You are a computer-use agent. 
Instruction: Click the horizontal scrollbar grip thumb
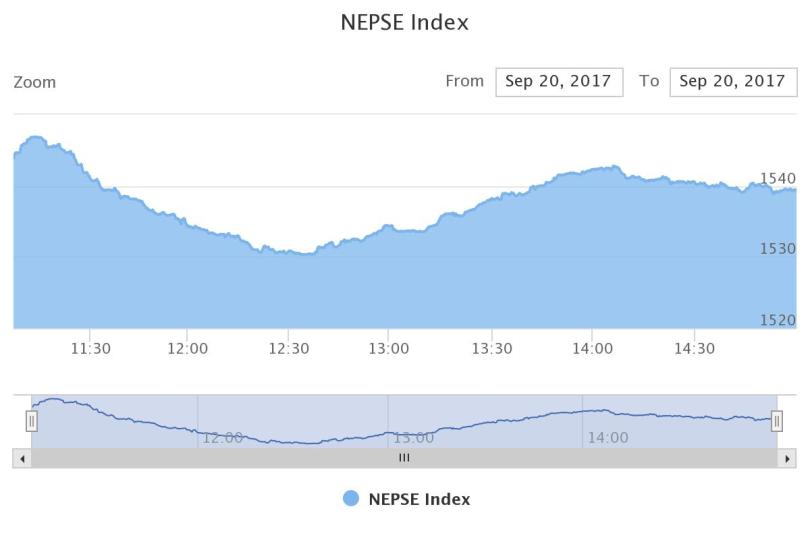404,458
